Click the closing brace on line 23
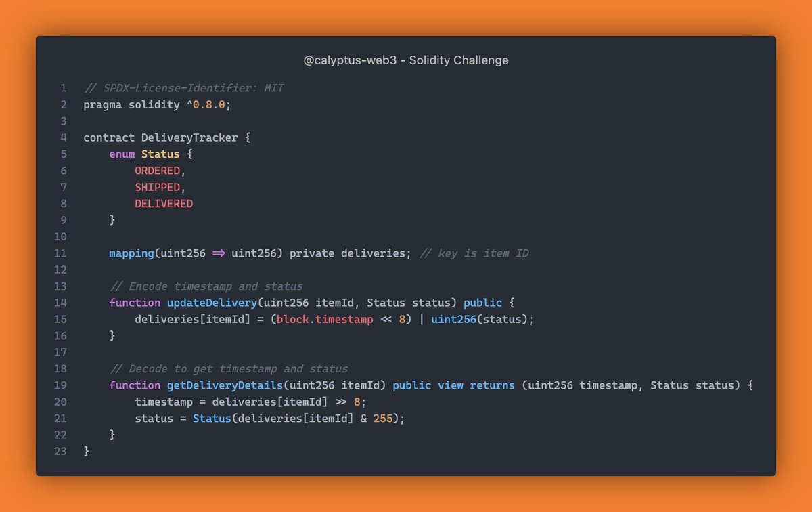This screenshot has height=512, width=812. (87, 452)
